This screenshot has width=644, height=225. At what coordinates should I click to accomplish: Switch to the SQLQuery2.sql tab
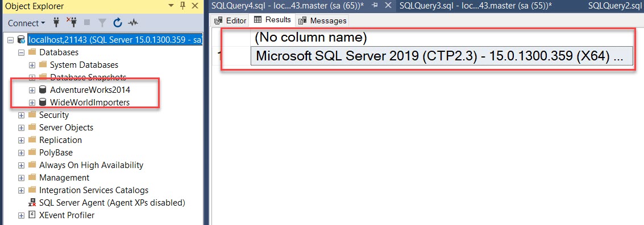click(x=615, y=5)
